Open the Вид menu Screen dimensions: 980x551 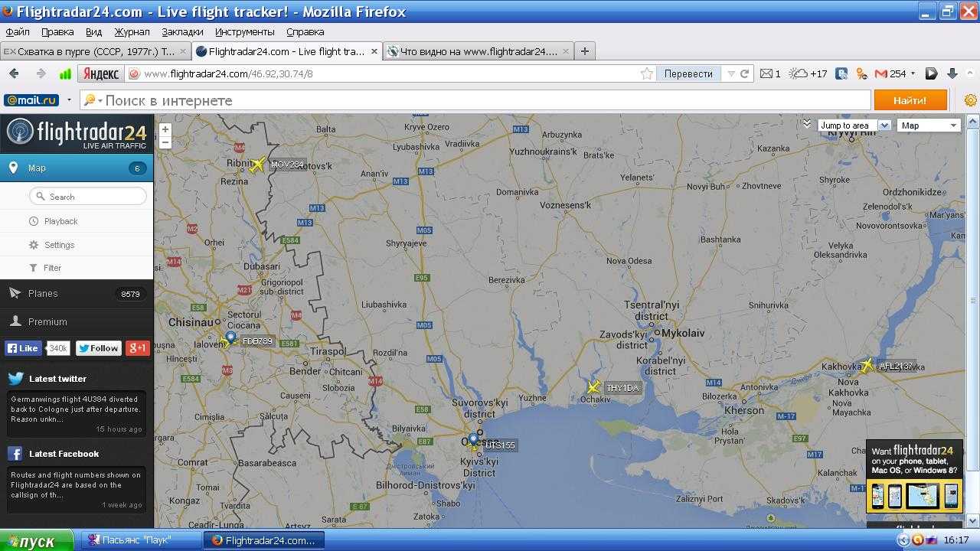click(x=93, y=31)
